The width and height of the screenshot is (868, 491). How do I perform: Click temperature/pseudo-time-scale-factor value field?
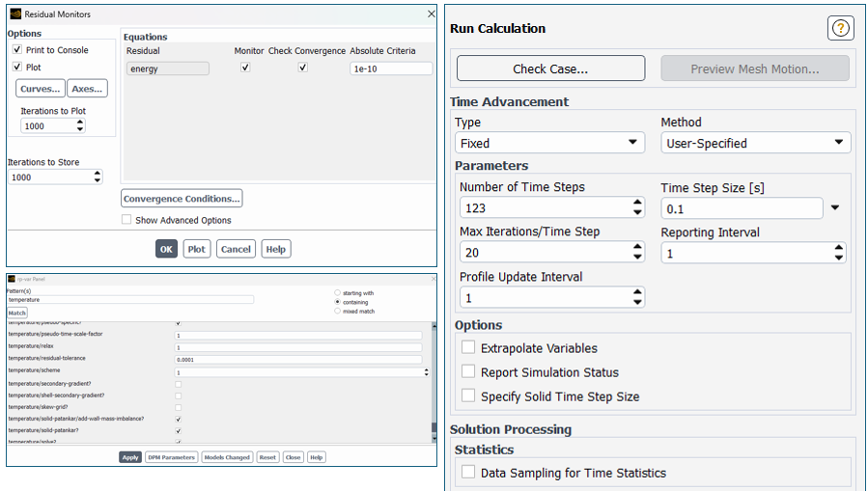click(x=298, y=335)
